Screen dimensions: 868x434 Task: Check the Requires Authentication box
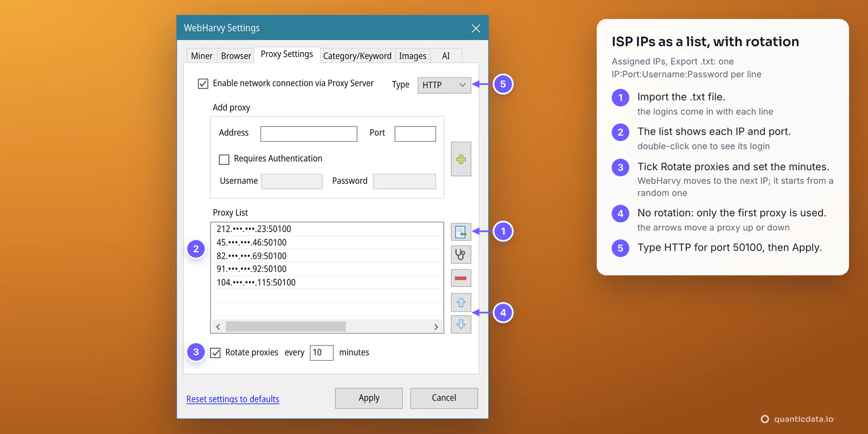[x=224, y=159]
